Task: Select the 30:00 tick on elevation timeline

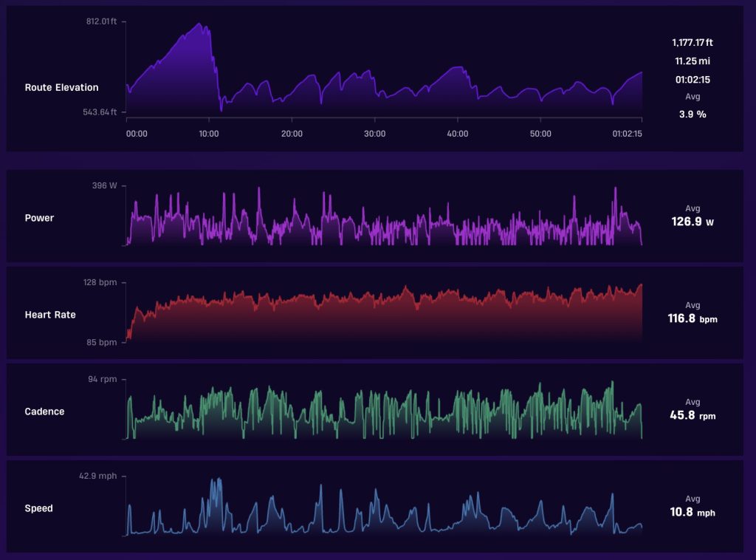Action: coord(374,134)
